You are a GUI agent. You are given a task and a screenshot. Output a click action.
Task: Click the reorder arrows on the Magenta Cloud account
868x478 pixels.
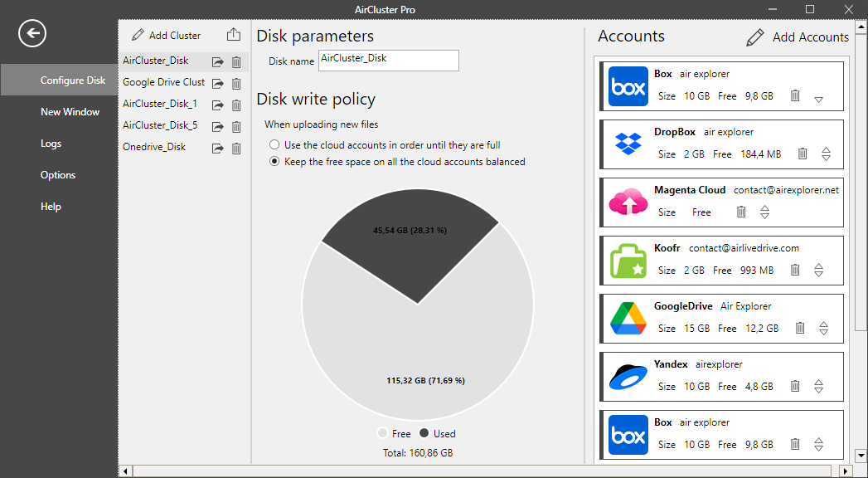coord(764,212)
